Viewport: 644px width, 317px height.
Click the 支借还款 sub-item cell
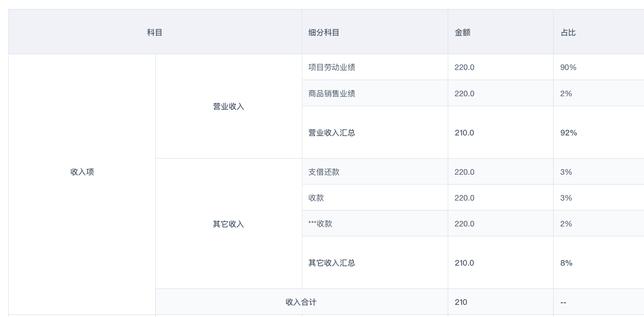[322, 171]
